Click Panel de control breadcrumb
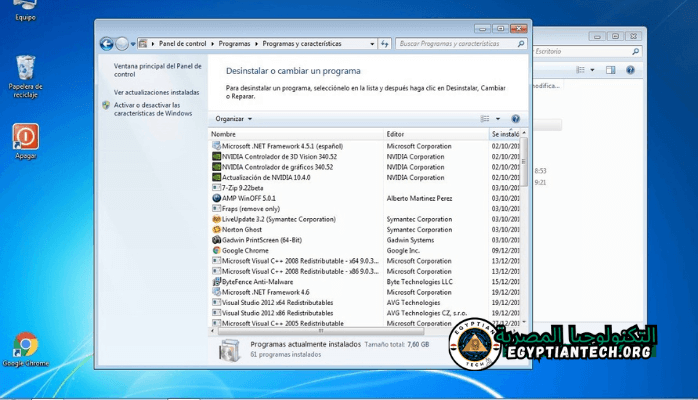 tap(183, 44)
